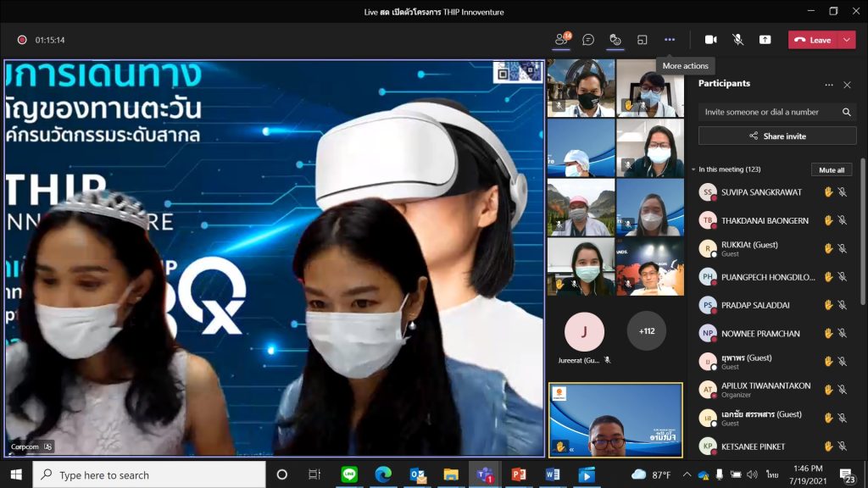
Task: Unmute the microphone
Action: click(x=737, y=40)
